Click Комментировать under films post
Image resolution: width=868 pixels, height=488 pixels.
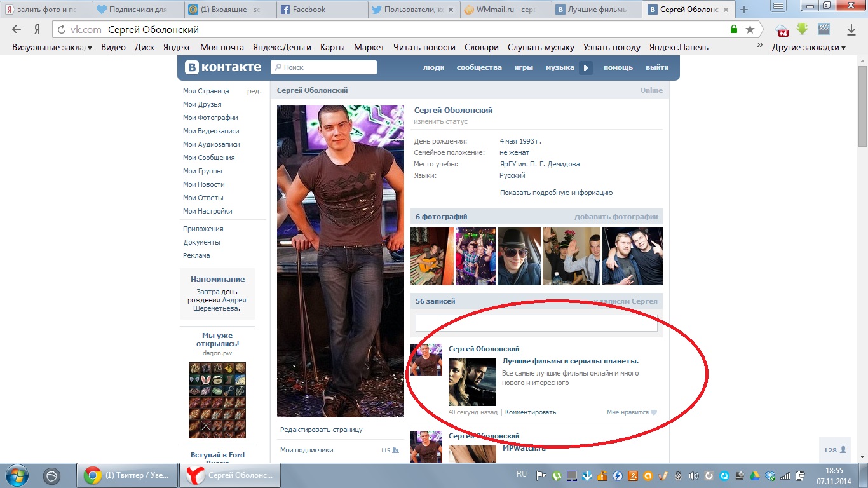point(530,412)
